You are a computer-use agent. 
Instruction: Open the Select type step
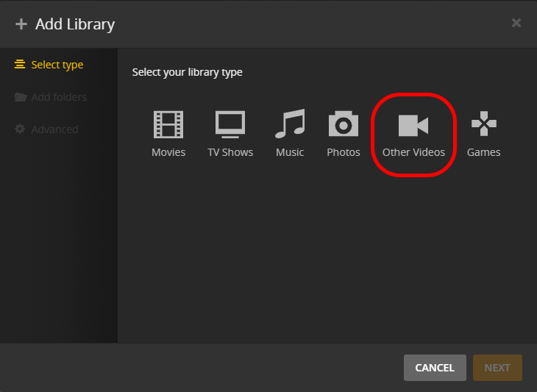point(49,65)
